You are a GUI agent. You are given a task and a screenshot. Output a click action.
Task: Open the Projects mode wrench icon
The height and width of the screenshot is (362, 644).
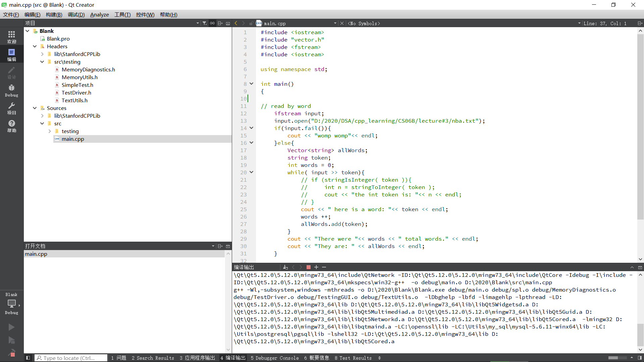(11, 108)
